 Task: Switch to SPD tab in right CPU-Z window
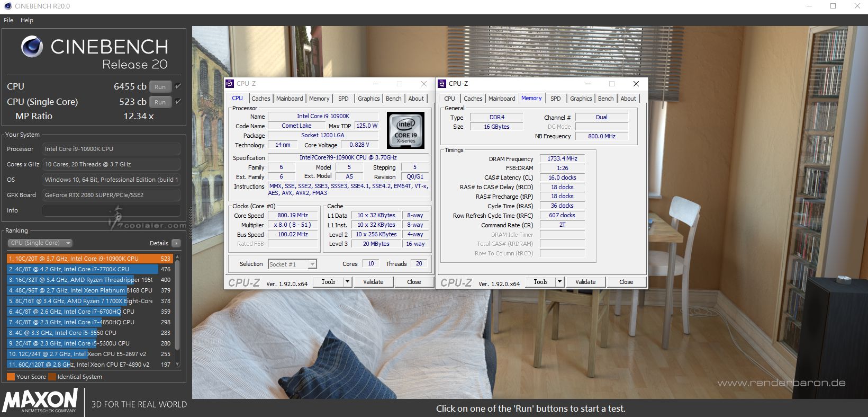point(556,99)
